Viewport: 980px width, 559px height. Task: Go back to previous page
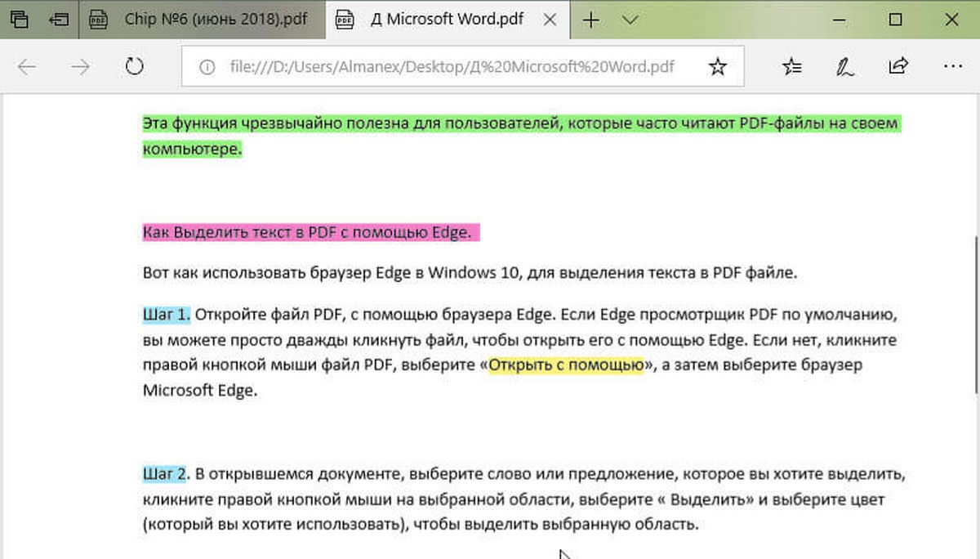(x=27, y=67)
